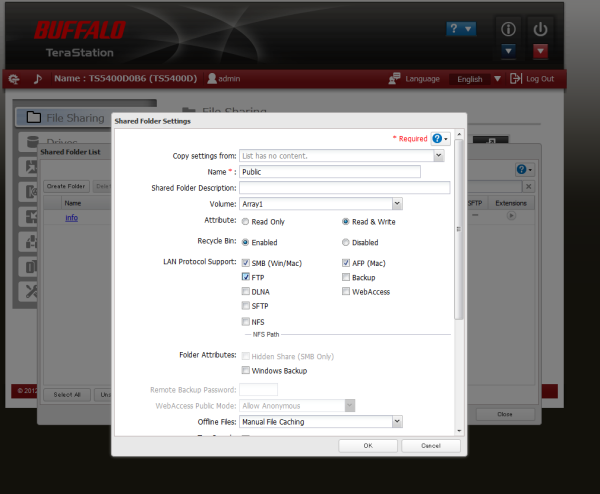The height and width of the screenshot is (494, 600).
Task: Click OK to save folder settings
Action: pyautogui.click(x=367, y=445)
